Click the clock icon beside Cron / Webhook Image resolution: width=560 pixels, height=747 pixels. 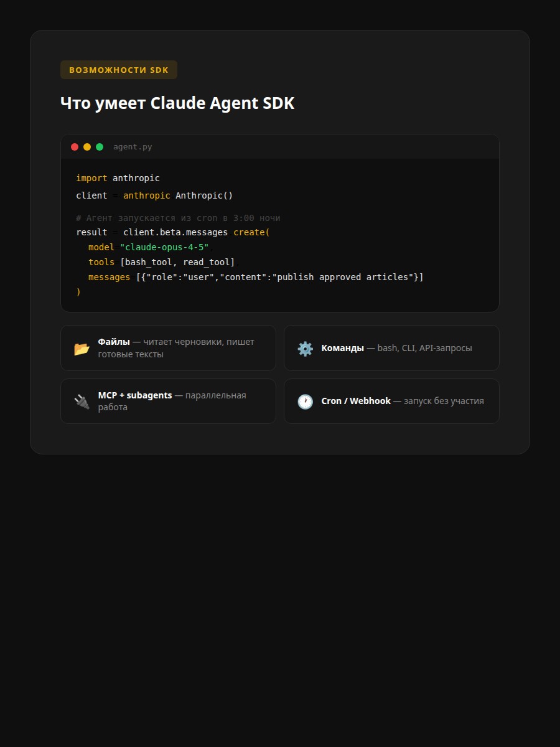coord(305,402)
